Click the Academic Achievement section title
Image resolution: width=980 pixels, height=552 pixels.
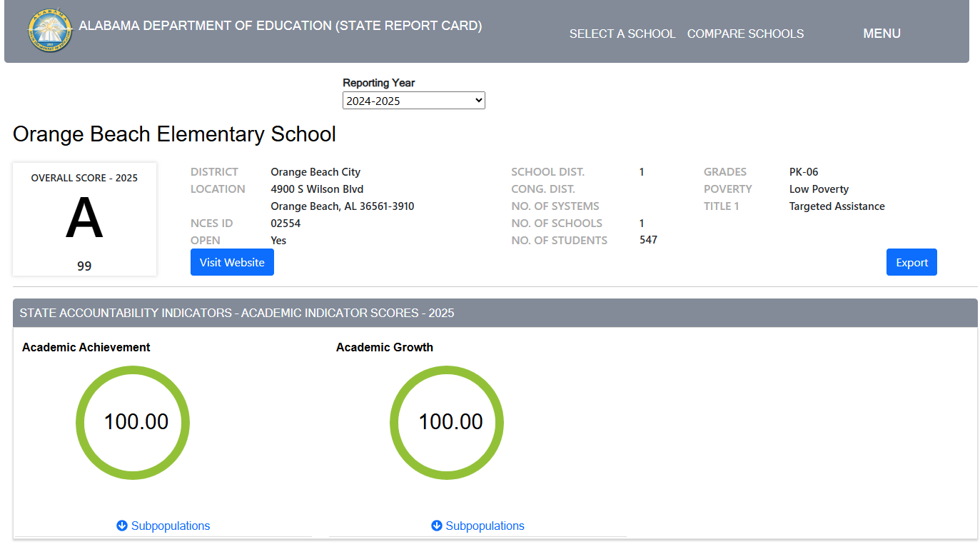(86, 347)
